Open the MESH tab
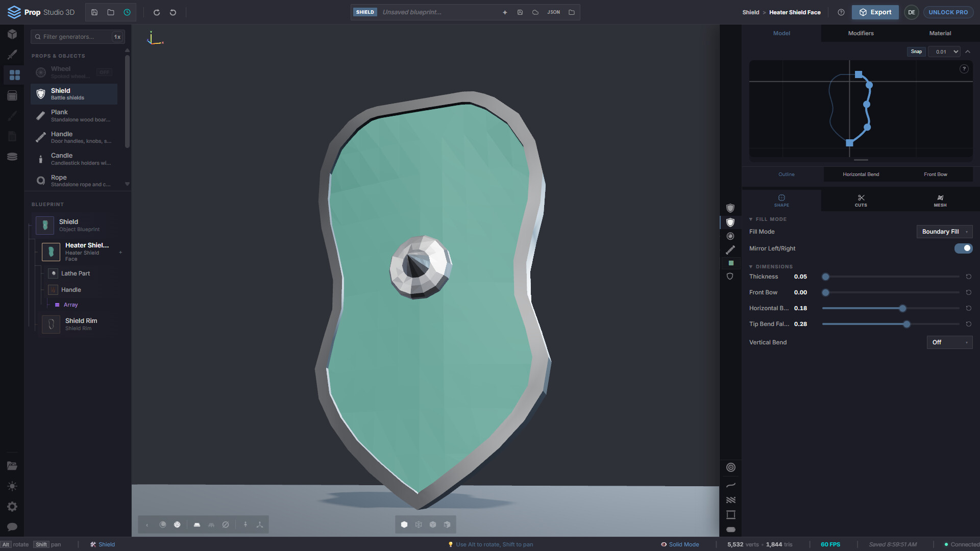Screen dimensions: 980x551 tap(940, 201)
